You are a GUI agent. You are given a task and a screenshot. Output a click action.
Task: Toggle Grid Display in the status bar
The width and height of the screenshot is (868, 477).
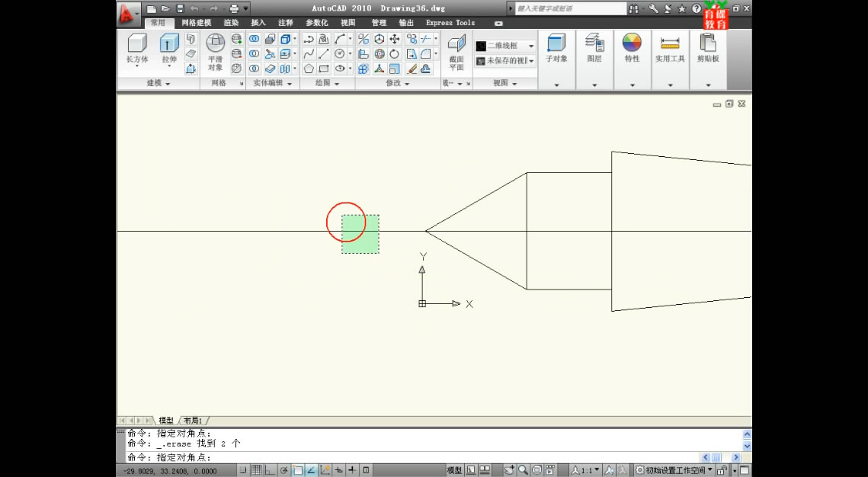click(x=257, y=470)
